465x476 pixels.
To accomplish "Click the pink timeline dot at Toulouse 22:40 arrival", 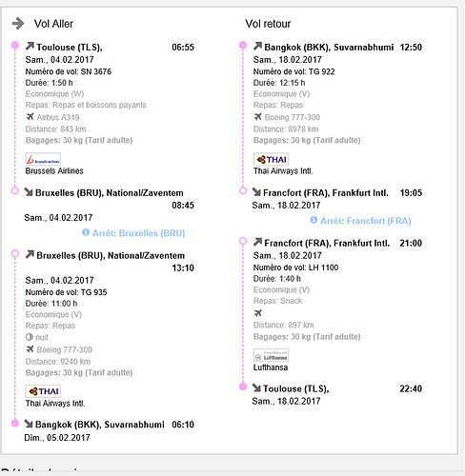I will 243,387.
